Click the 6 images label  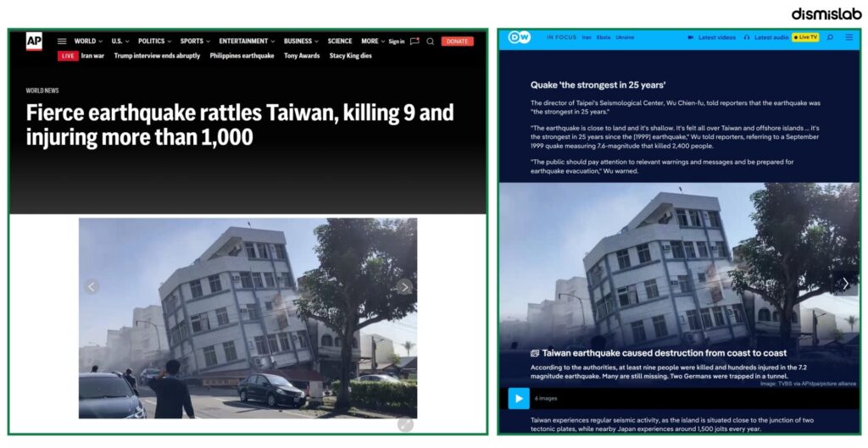pyautogui.click(x=546, y=399)
